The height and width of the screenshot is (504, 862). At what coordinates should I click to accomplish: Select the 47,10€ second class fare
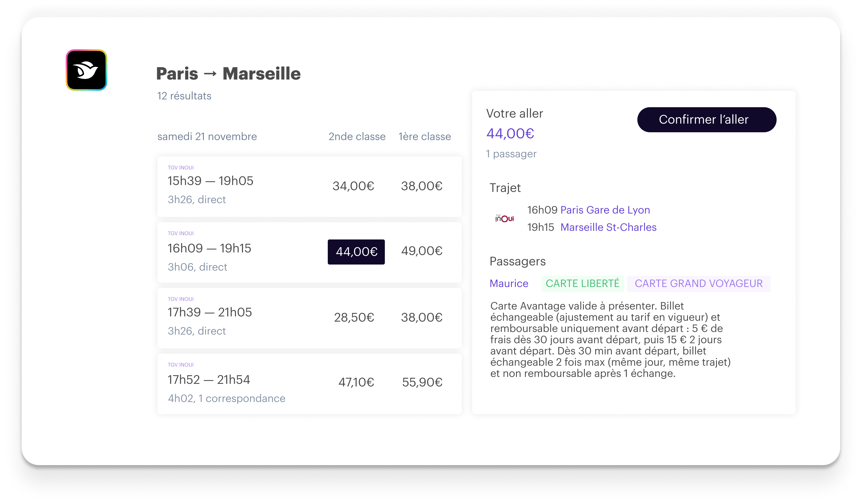(356, 382)
